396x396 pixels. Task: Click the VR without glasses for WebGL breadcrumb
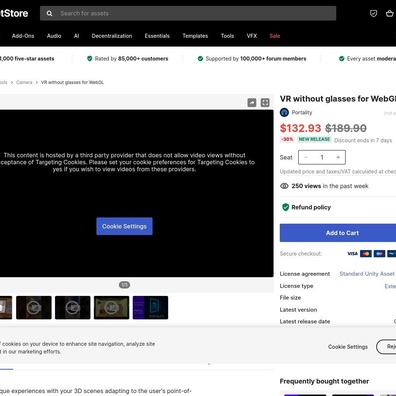(72, 82)
